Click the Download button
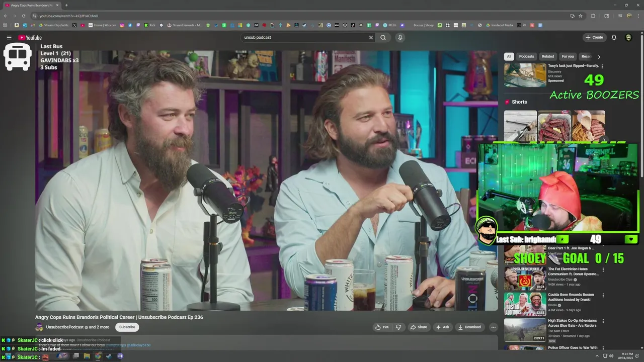This screenshot has height=362, width=644. 469,327
